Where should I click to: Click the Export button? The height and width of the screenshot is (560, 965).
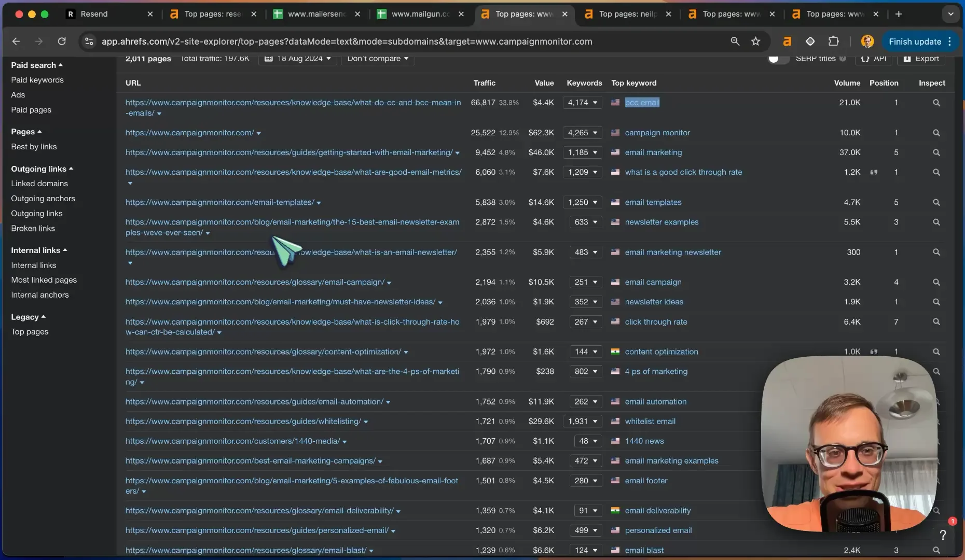[921, 59]
